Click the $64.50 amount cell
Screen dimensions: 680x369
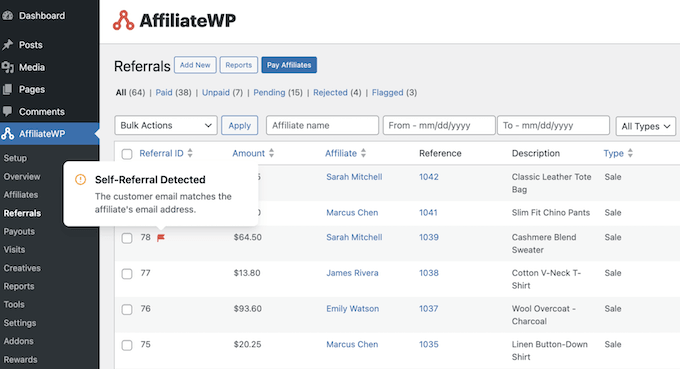248,237
